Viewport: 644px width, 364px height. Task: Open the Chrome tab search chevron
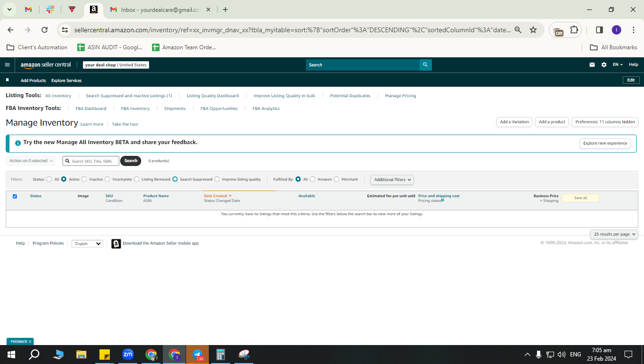tap(9, 9)
